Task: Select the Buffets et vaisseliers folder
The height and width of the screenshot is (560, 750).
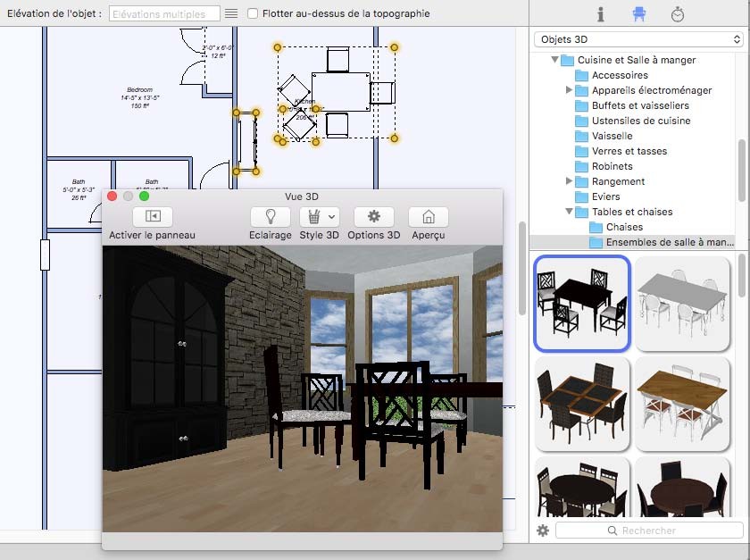Action: (x=640, y=105)
